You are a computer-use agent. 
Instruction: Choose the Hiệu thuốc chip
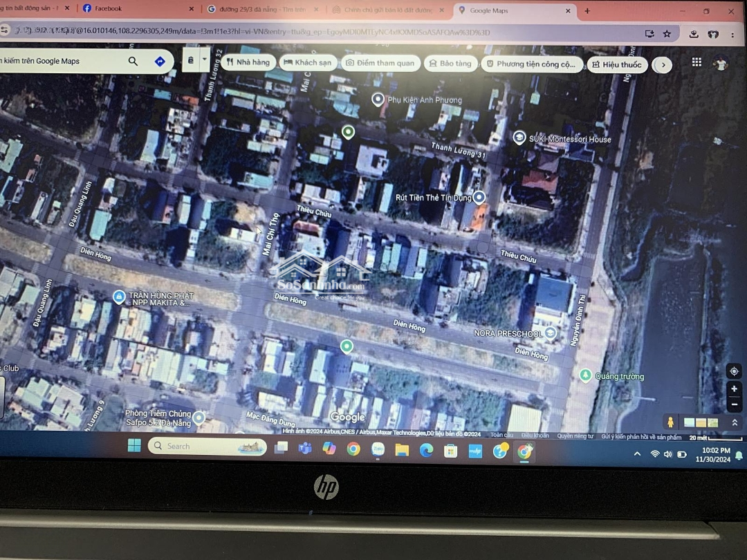[x=617, y=64]
